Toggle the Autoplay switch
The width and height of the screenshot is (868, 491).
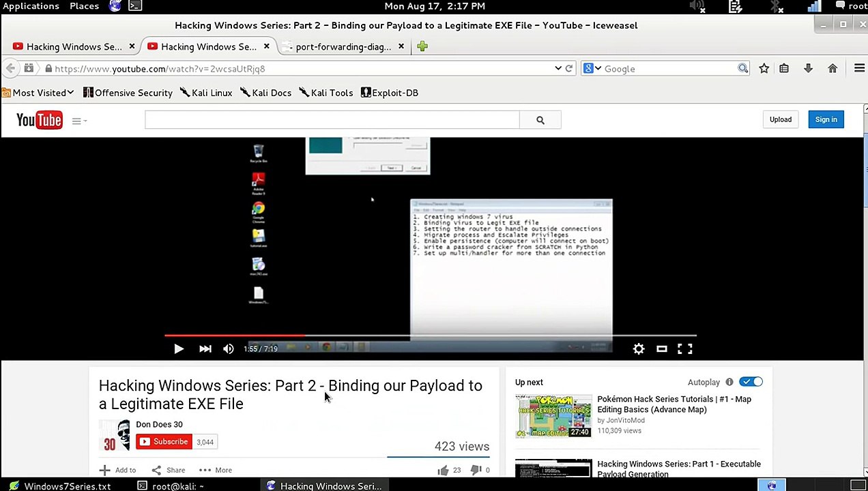(751, 382)
